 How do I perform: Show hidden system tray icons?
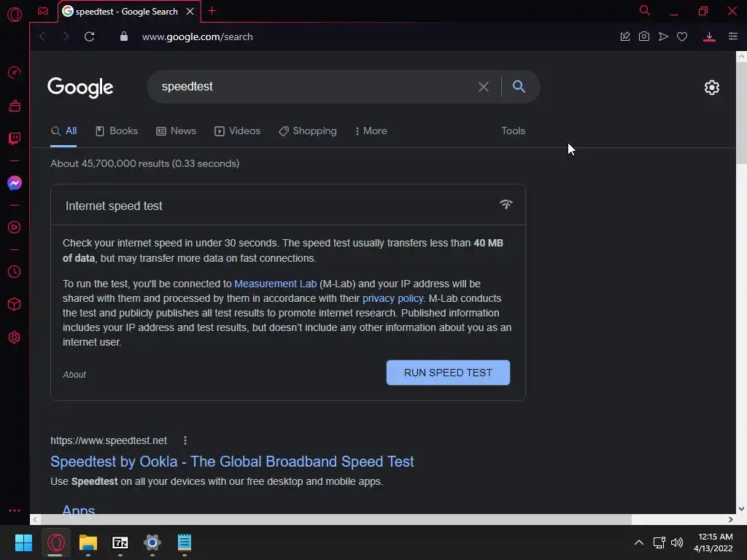(639, 542)
